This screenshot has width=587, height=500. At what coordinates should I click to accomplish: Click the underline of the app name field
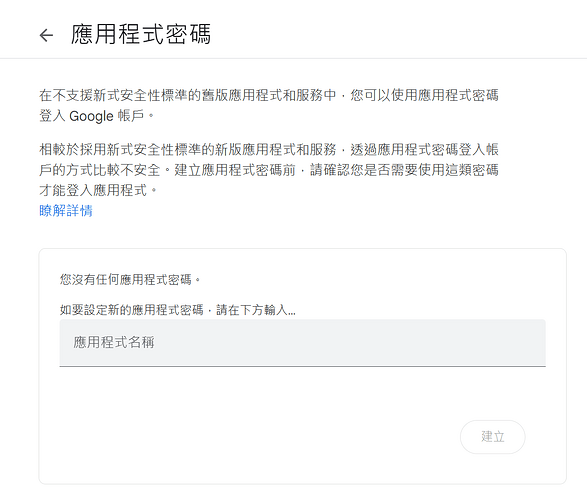click(302, 366)
